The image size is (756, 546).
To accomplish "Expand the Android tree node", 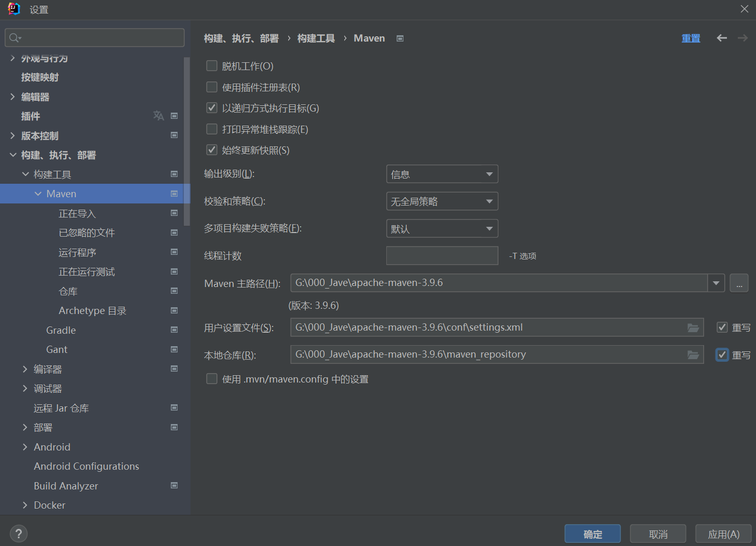I will click(x=25, y=447).
